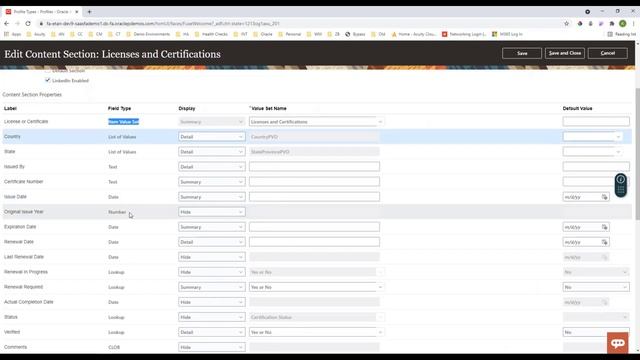
Task: Expand Verified value set dropdown
Action: [380, 332]
